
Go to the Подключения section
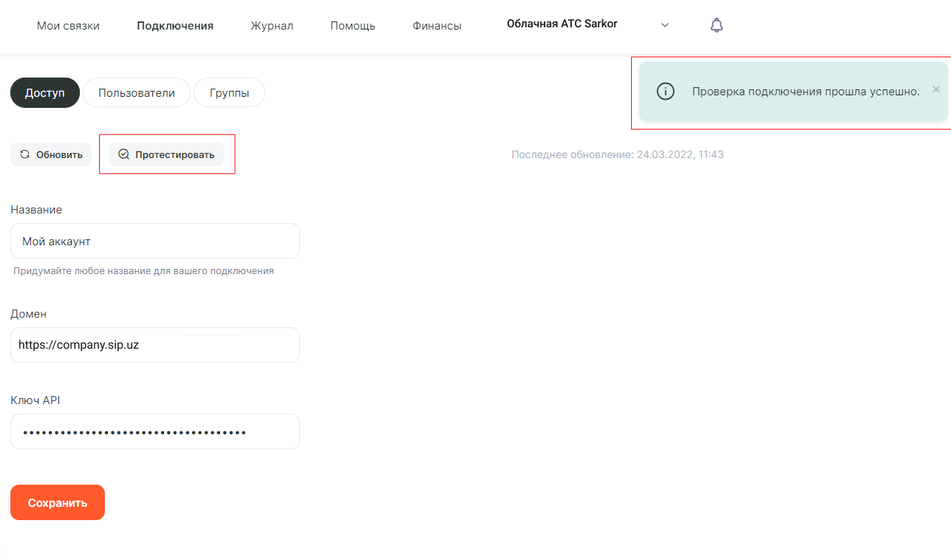point(175,26)
